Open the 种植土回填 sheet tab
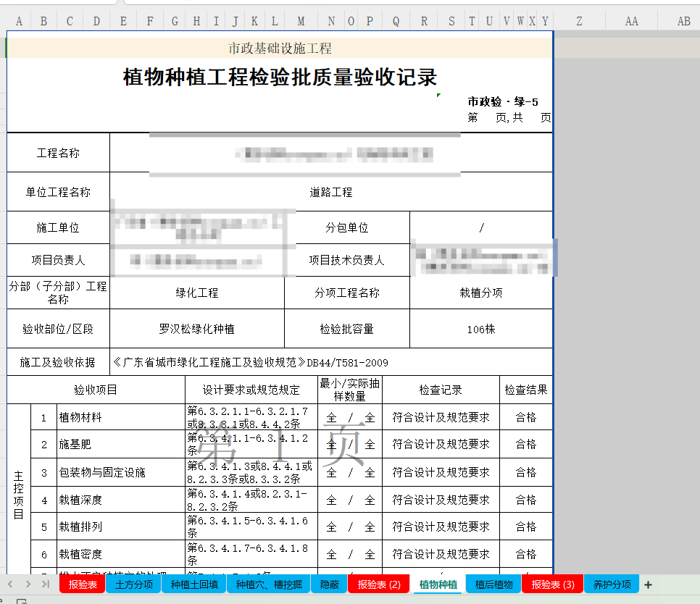The height and width of the screenshot is (604, 700). pos(193,584)
